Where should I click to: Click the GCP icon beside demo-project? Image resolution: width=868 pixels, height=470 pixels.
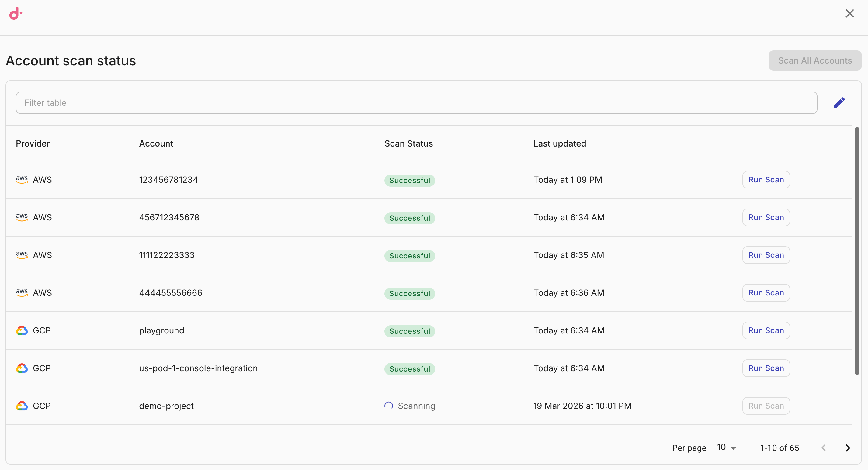[21, 406]
